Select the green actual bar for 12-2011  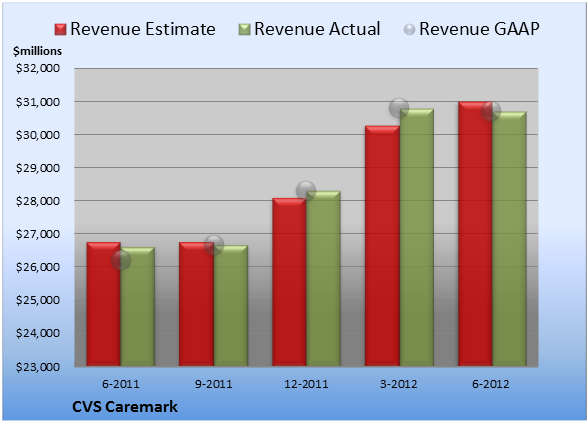pyautogui.click(x=323, y=278)
